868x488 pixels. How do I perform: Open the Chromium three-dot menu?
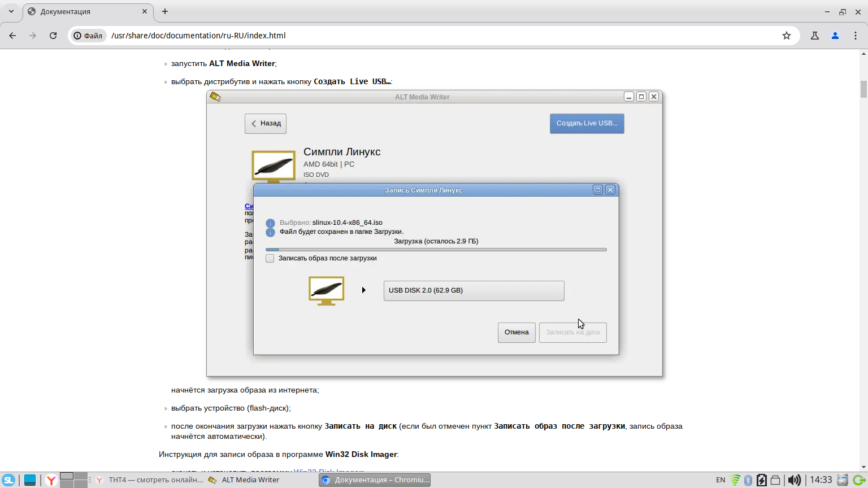pyautogui.click(x=856, y=36)
